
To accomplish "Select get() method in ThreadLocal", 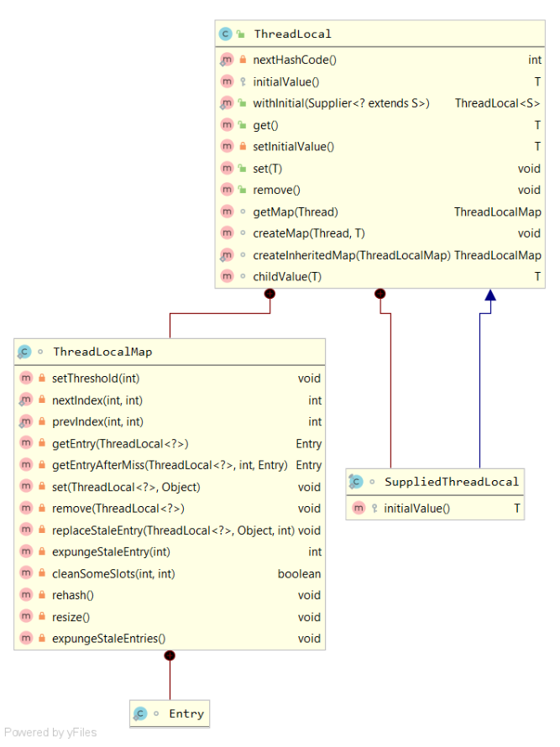I will click(x=379, y=125).
